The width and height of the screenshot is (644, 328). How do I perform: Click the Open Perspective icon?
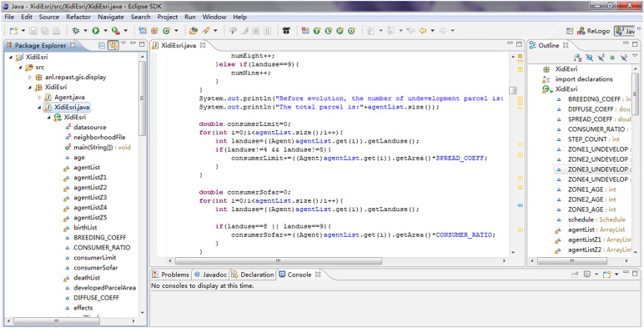[x=570, y=31]
